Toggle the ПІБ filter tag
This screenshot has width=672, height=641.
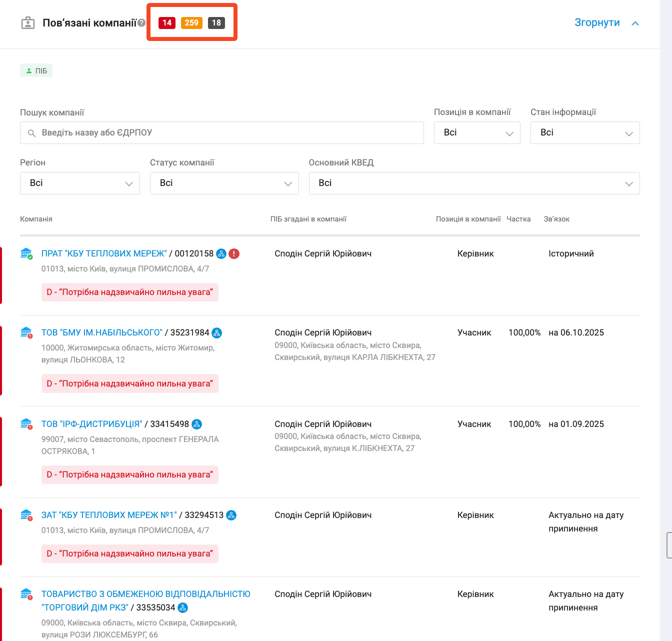[x=36, y=71]
